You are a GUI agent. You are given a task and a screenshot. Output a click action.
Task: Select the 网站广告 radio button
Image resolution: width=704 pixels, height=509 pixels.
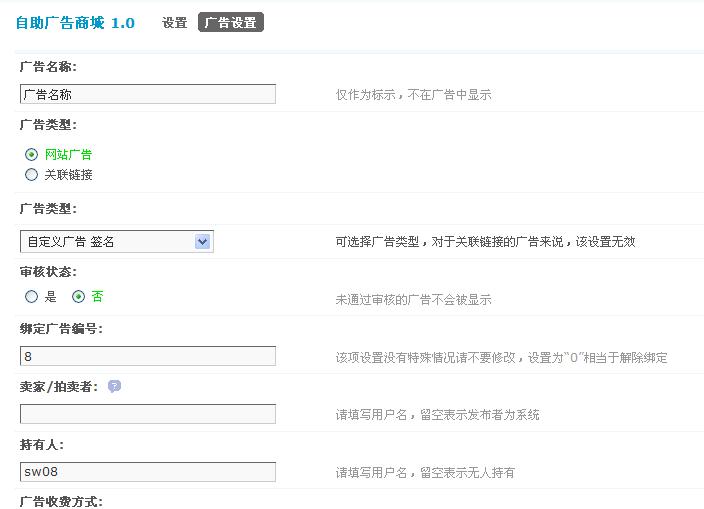pyautogui.click(x=31, y=154)
